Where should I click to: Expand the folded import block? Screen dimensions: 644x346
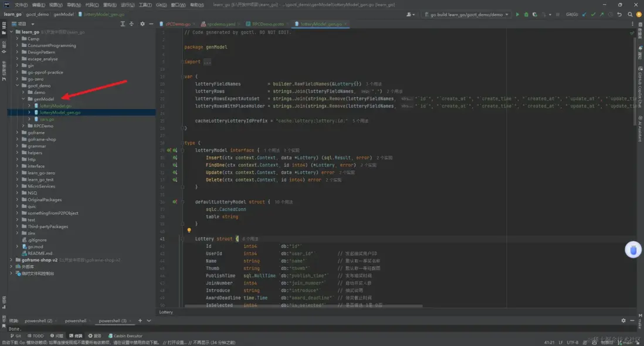point(206,62)
